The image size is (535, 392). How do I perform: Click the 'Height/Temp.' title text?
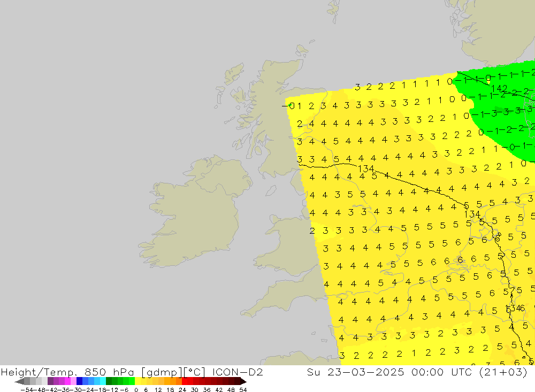click(39, 372)
